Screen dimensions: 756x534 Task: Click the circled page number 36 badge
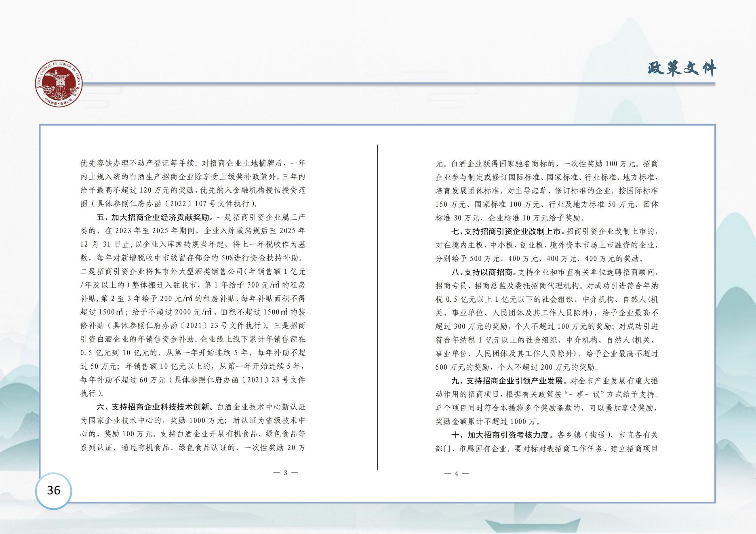54,490
